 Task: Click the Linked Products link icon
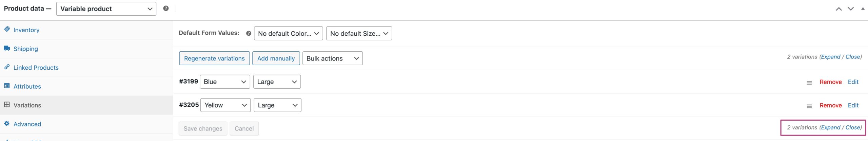click(7, 67)
